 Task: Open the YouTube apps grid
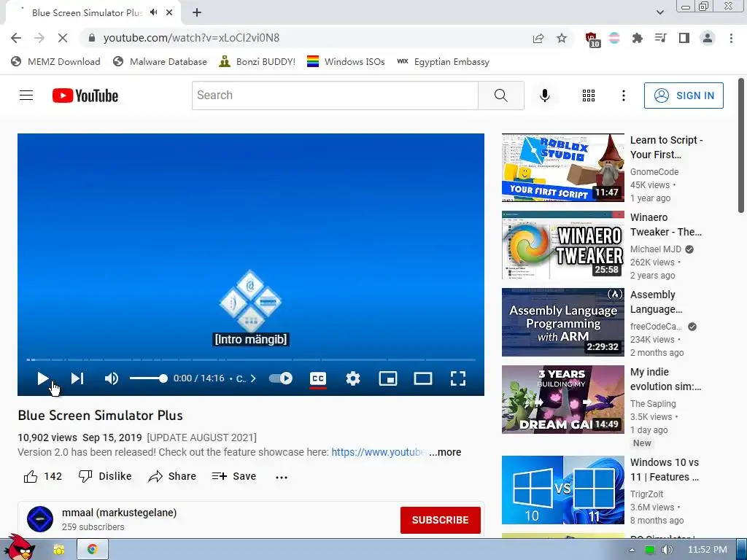point(589,96)
